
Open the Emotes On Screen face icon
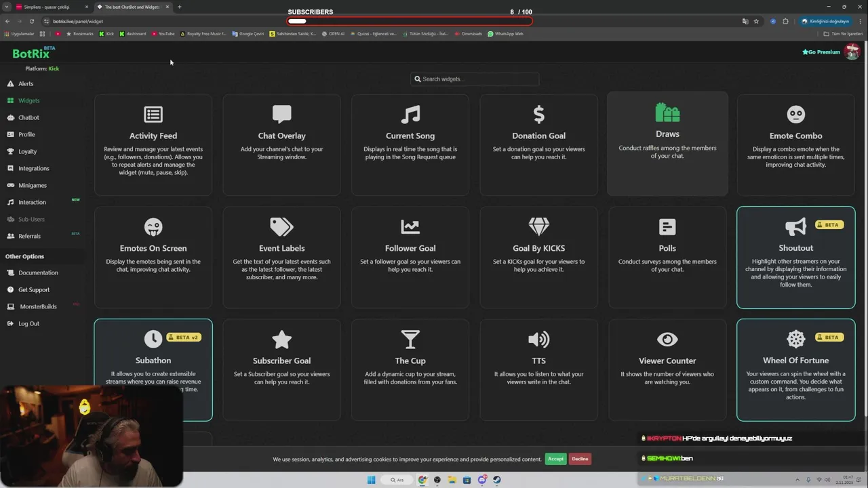point(153,227)
